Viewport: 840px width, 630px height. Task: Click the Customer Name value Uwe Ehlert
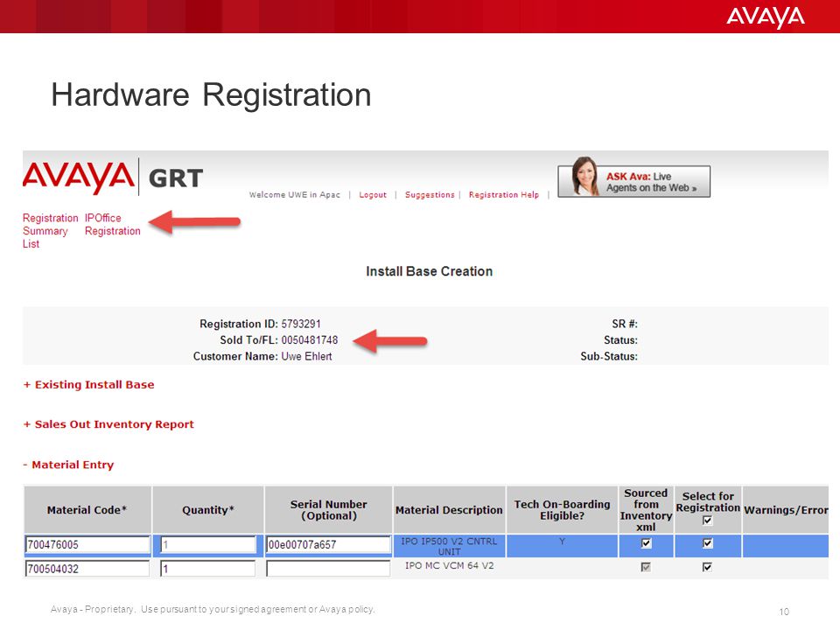(306, 356)
